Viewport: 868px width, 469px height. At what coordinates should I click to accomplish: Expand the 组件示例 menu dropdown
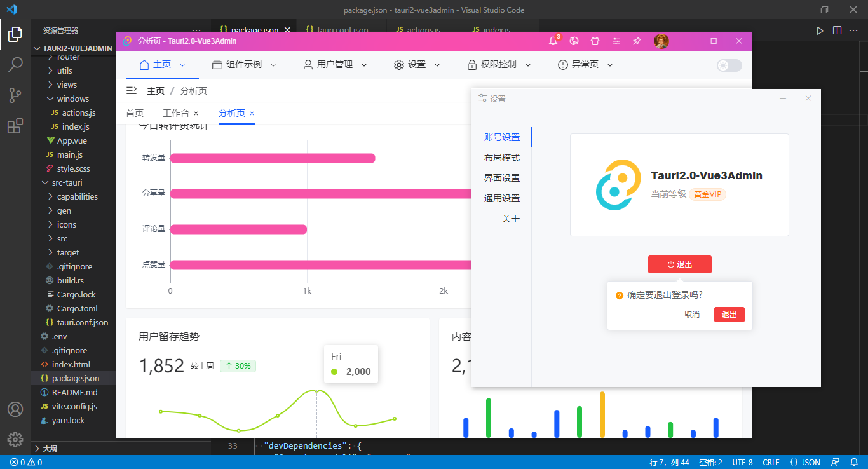tap(245, 65)
